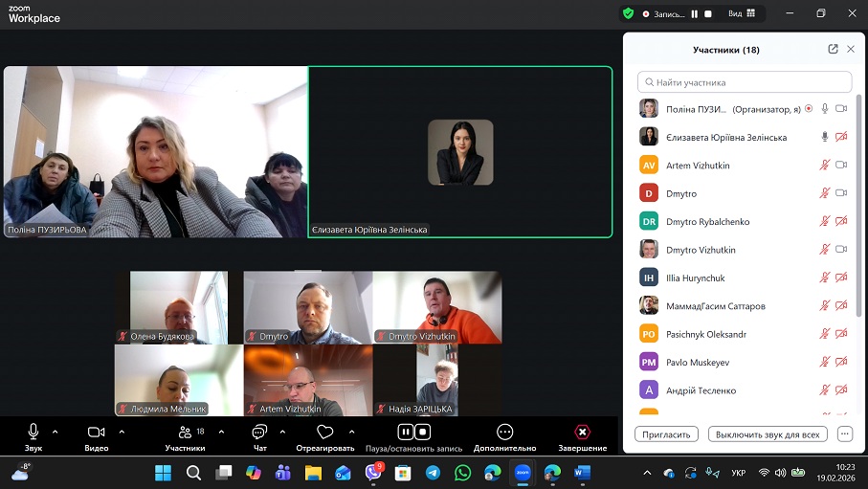The width and height of the screenshot is (868, 489).
Task: Expand the arrow next to Звук
Action: tap(55, 432)
